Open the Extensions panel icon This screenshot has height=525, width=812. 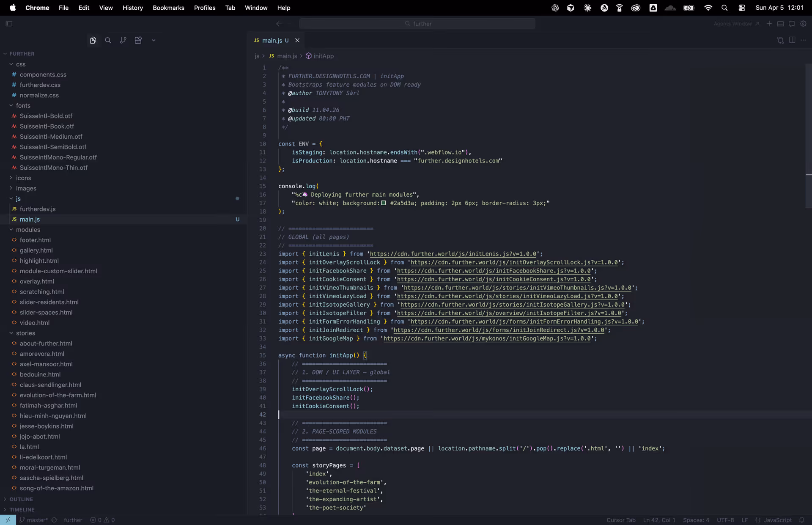138,40
